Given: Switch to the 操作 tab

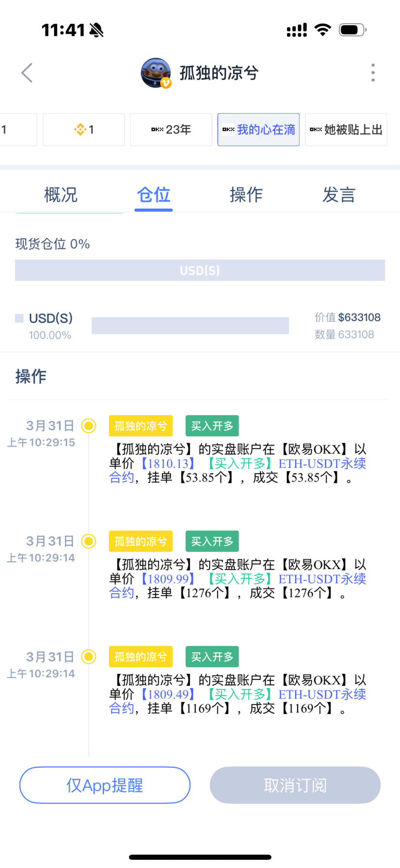Looking at the screenshot, I should click(x=246, y=195).
